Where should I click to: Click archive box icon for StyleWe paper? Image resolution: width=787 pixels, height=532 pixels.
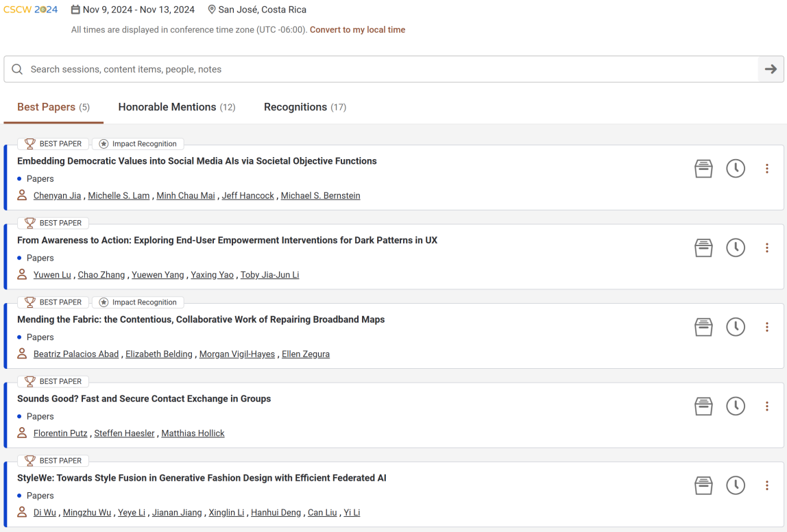(703, 486)
